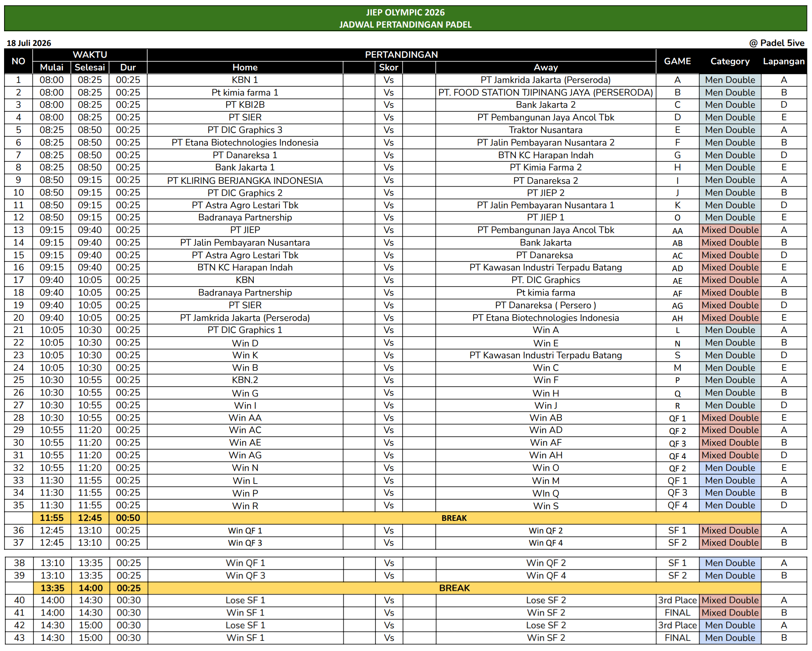Screen dimensions: 812x651
Task: Click "Mixed Double" category in match 13
Action: (730, 230)
